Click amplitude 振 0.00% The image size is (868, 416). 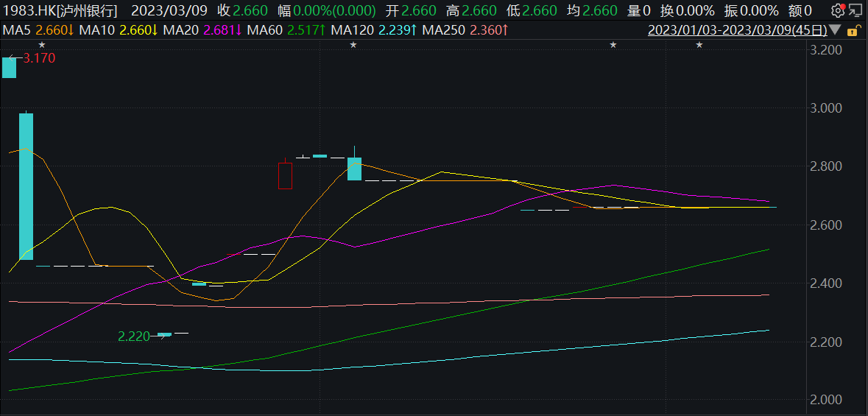(751, 10)
